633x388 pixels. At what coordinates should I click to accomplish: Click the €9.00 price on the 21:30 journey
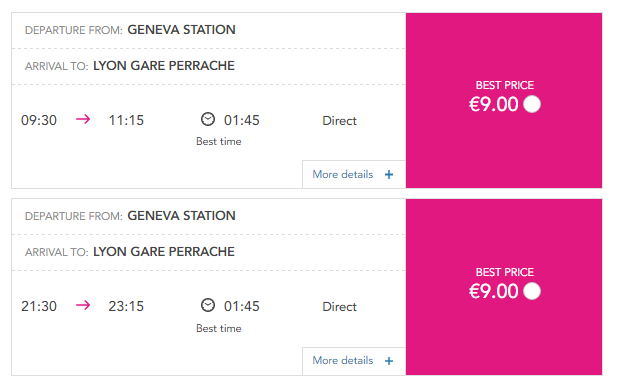[493, 291]
